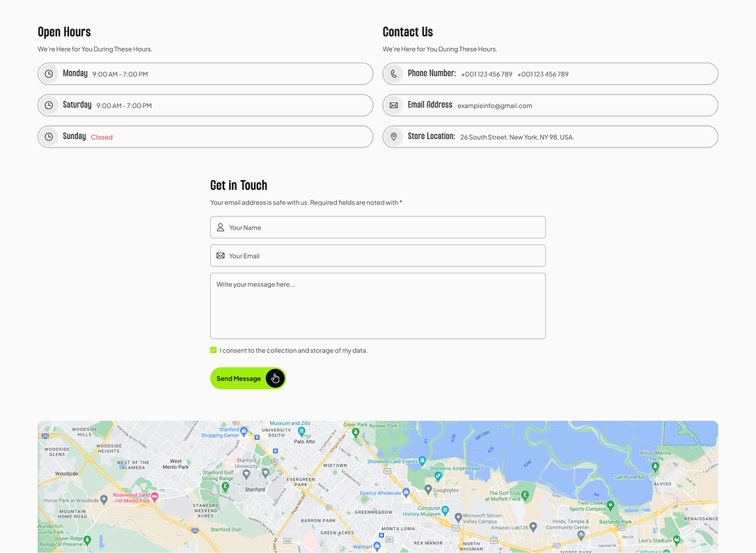Click the person icon in Your Name field
This screenshot has height=553, width=756.
tap(221, 227)
